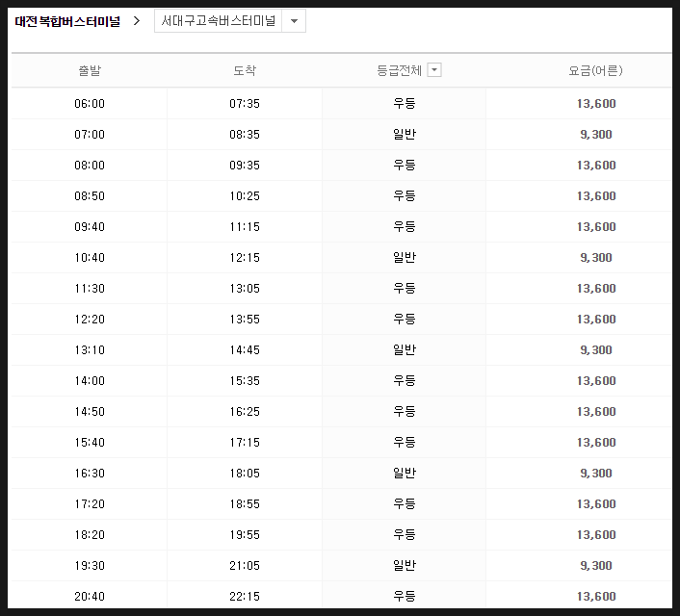Select the 12:20 departure time
This screenshot has height=616, width=680.
pyautogui.click(x=90, y=319)
